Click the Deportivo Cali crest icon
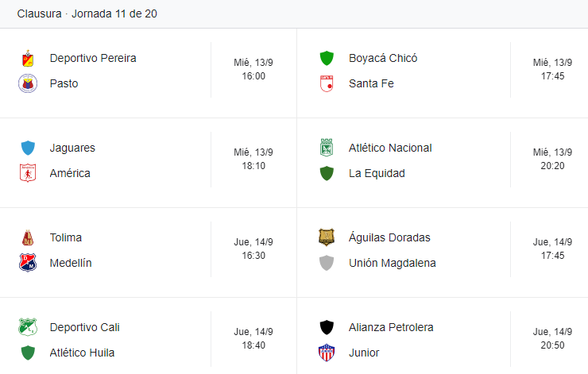 (x=28, y=327)
